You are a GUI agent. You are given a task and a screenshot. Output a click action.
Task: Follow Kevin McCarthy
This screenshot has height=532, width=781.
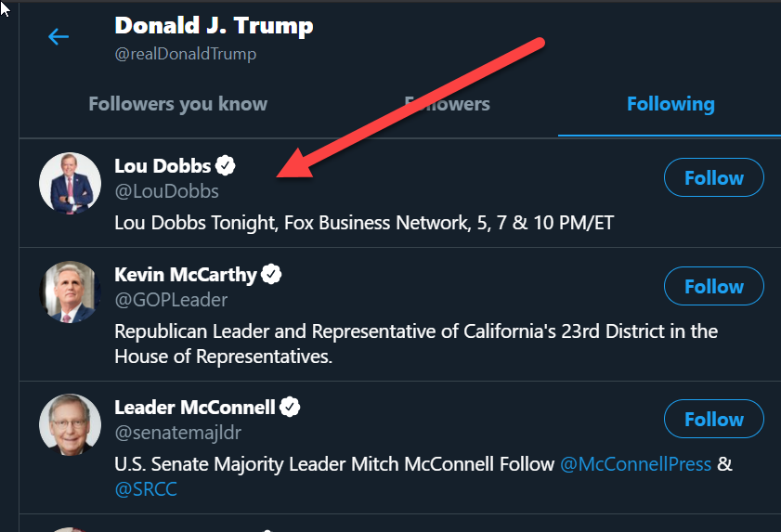click(713, 287)
